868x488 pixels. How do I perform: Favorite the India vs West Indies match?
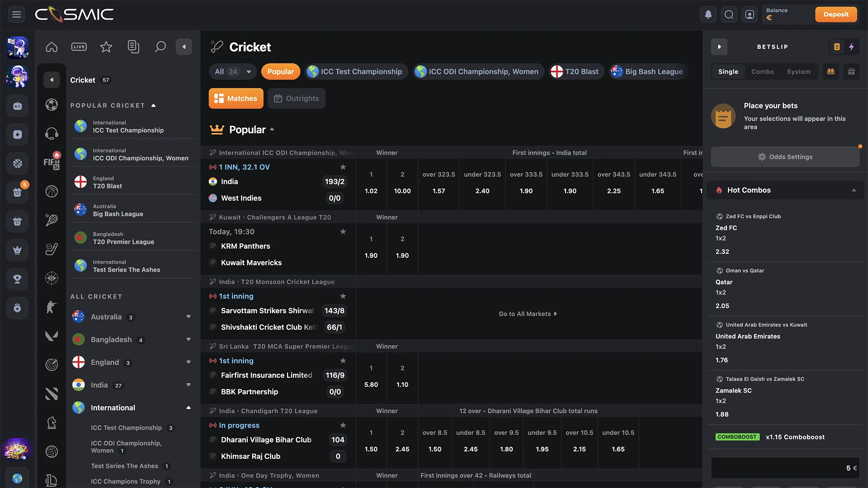click(343, 167)
